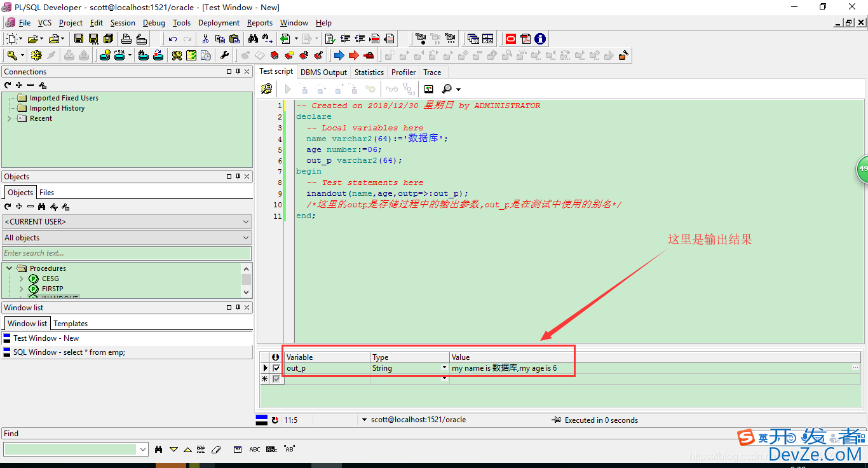The height and width of the screenshot is (468, 868).
Task: Open the CURRENT USER dropdown
Action: click(x=246, y=222)
